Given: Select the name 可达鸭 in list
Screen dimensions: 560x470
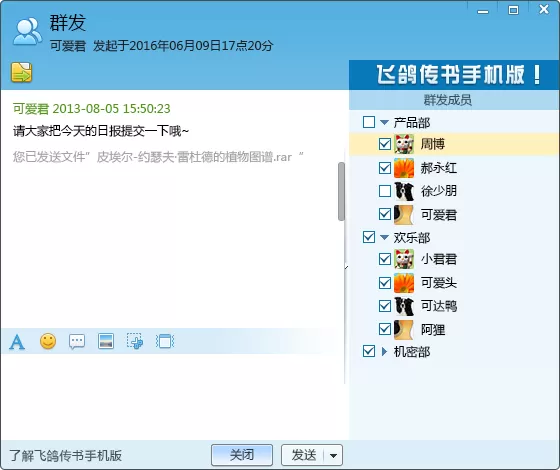Looking at the screenshot, I should click(x=439, y=306).
